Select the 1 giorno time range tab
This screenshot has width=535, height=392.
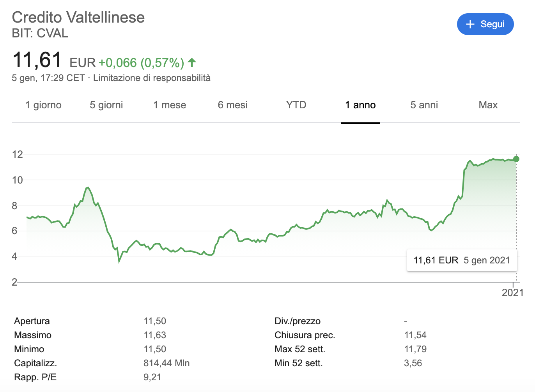tap(43, 105)
